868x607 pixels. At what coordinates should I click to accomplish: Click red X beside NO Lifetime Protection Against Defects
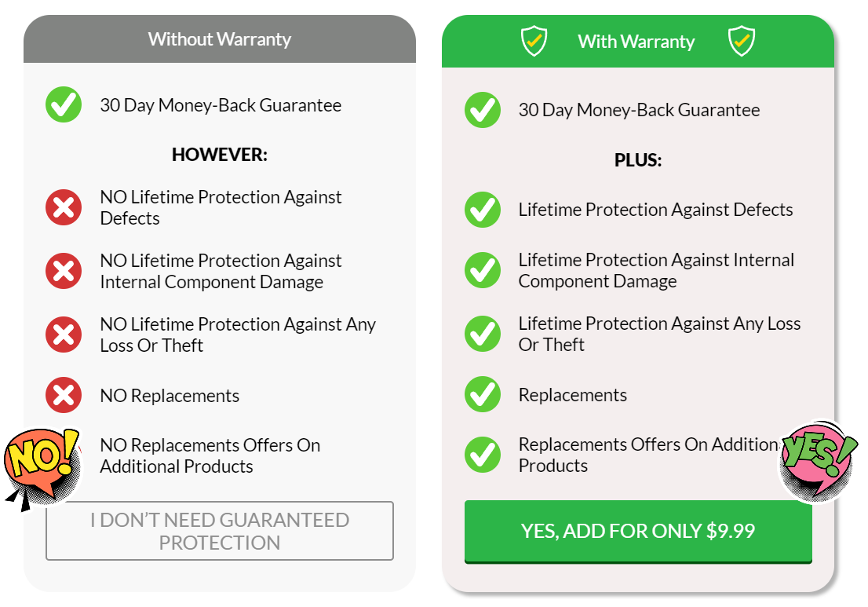64,207
